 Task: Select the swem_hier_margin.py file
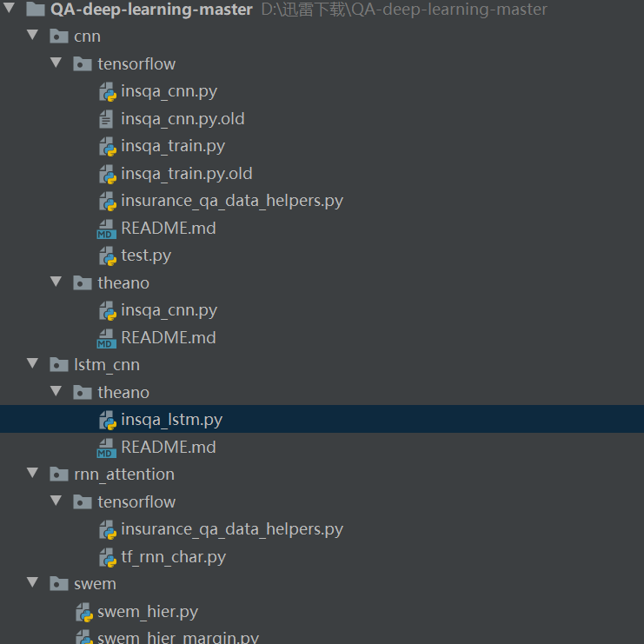pos(178,638)
